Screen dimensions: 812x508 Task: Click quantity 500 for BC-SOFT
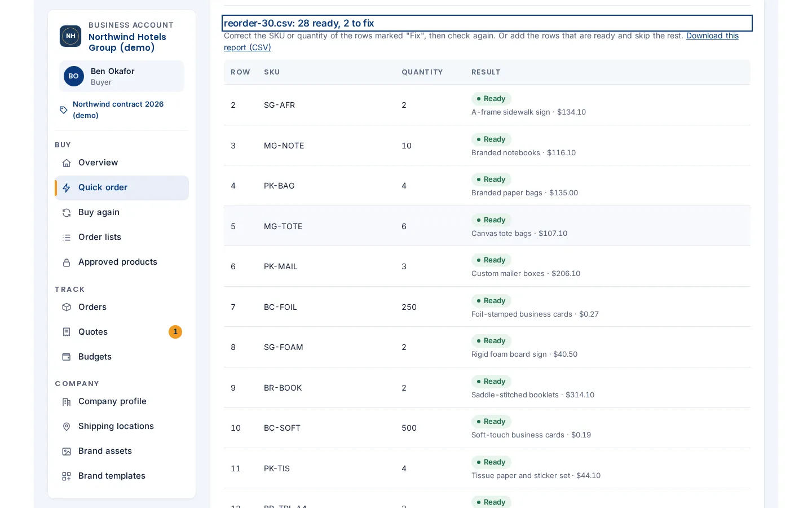pyautogui.click(x=409, y=428)
